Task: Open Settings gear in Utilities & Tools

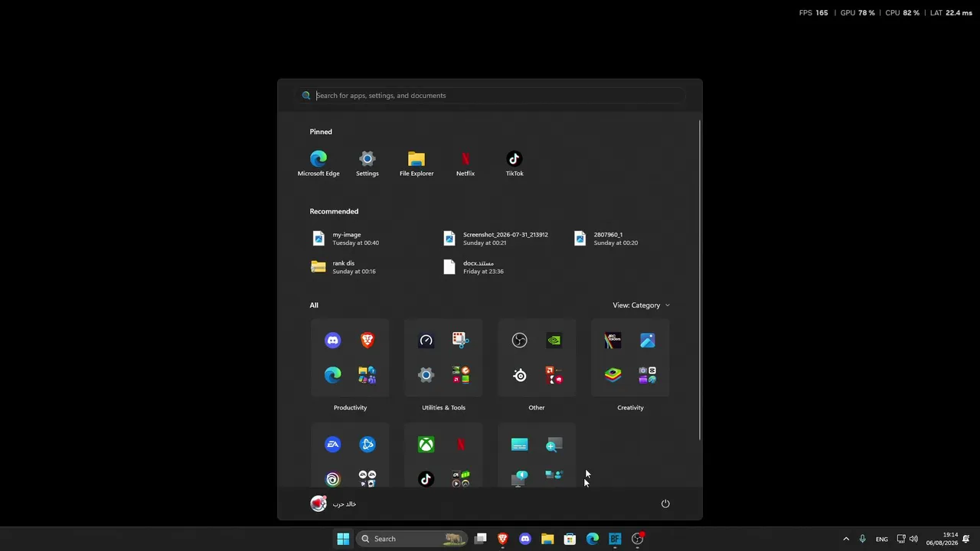Action: pos(426,375)
